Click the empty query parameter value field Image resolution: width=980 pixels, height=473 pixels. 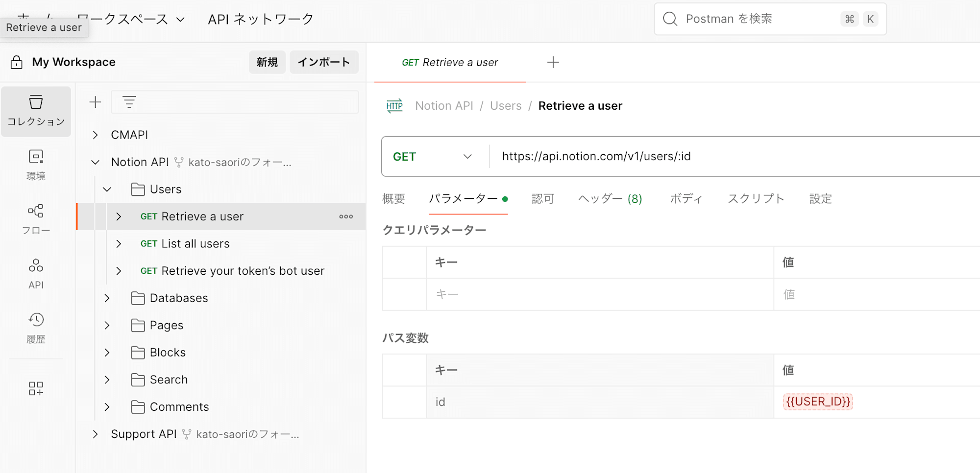tap(877, 294)
